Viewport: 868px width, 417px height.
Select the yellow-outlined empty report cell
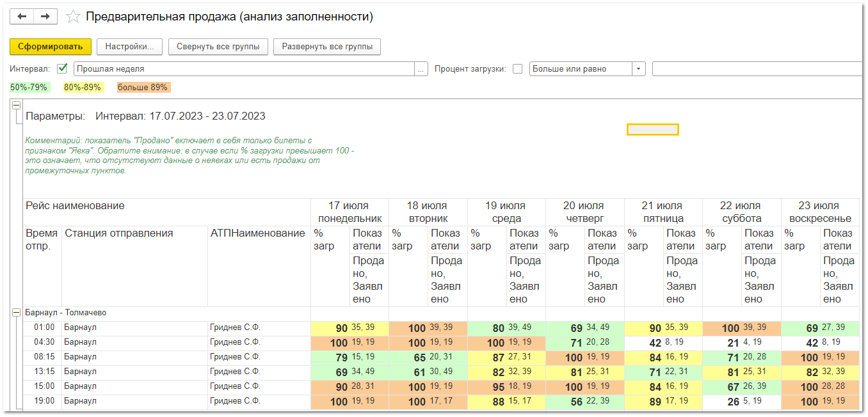pyautogui.click(x=652, y=130)
